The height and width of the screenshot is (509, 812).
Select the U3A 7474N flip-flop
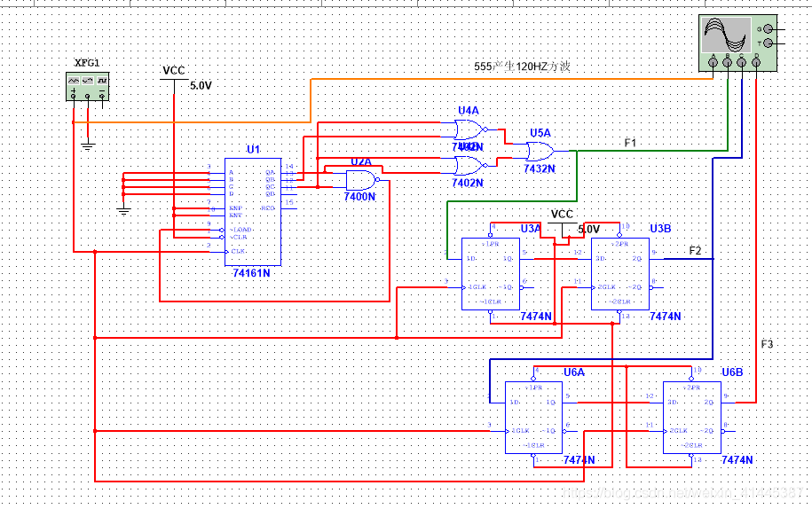[x=491, y=274]
